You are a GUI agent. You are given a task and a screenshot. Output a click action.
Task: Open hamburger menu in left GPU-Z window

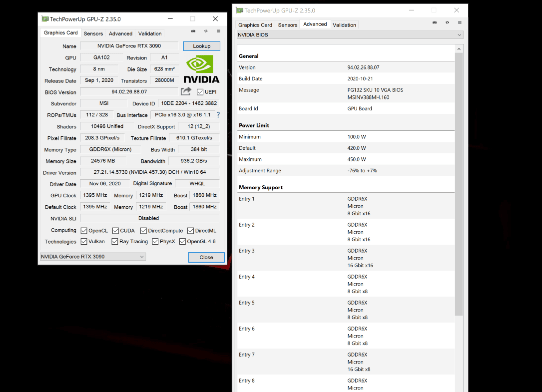[x=218, y=31]
